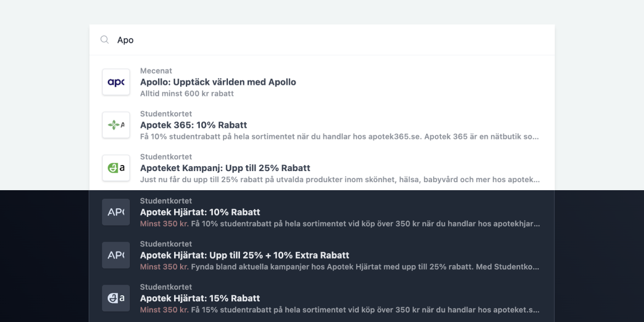The image size is (644, 322).
Task: Click the Apotek Hjärtat 25% + 10% Extra Rabatt title
Action: 245,255
